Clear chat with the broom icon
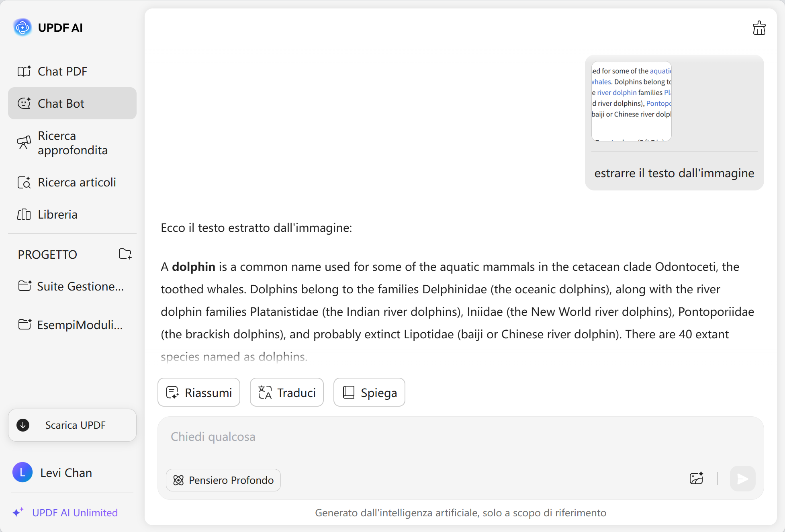 pos(759,28)
